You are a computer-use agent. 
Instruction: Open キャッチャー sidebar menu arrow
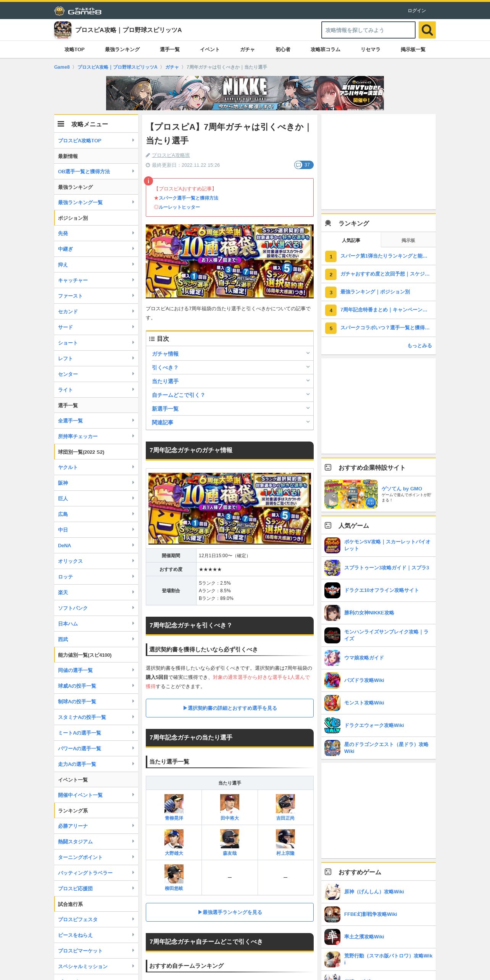pyautogui.click(x=133, y=280)
